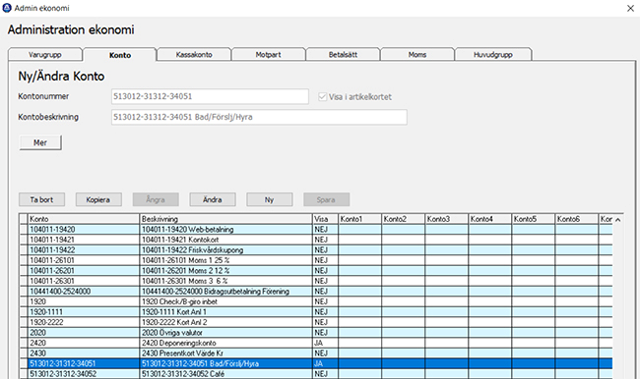Screen dimensions: 640x379
Task: Switch to the Moms tab
Action: (x=417, y=55)
